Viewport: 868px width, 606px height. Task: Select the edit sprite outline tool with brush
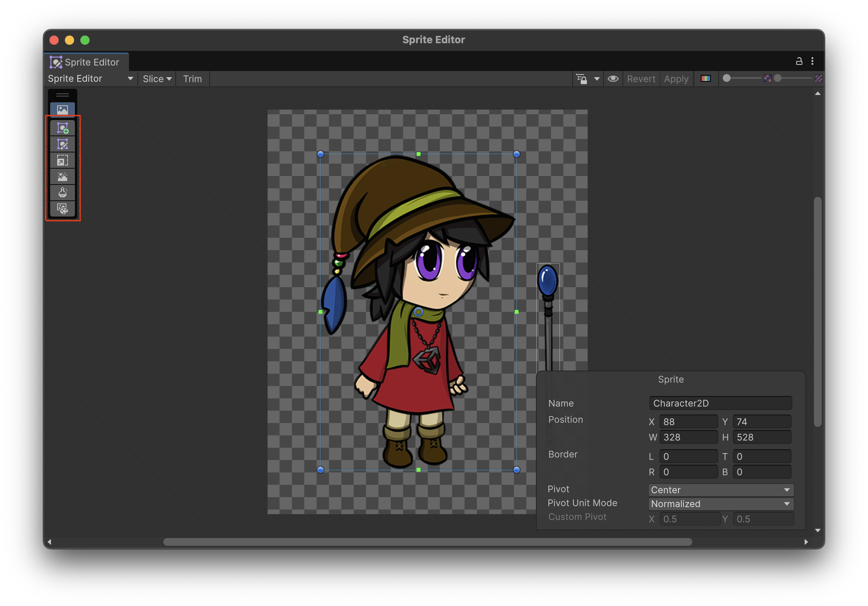[x=63, y=144]
